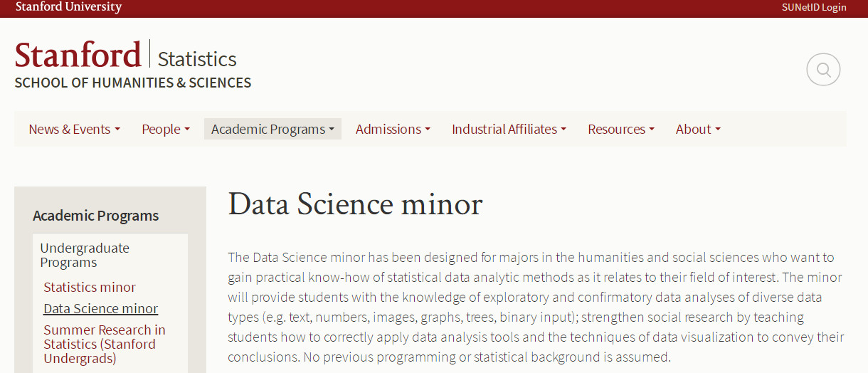Expand the Industrial Affiliates menu

coord(509,129)
